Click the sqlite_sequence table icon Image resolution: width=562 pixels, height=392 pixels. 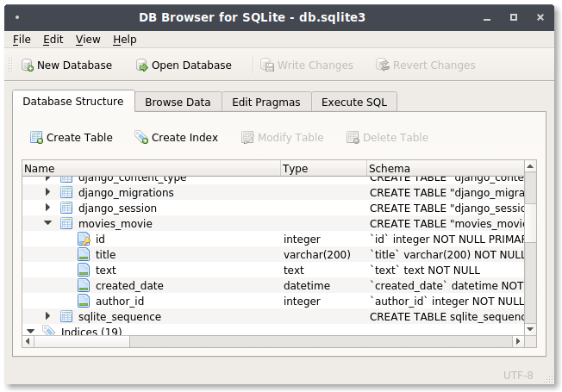coord(66,316)
